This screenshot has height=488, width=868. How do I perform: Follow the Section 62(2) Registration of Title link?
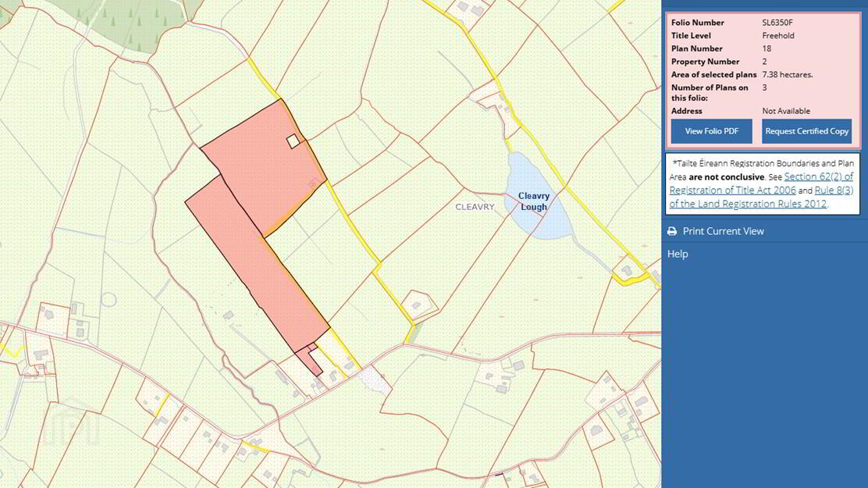click(761, 183)
